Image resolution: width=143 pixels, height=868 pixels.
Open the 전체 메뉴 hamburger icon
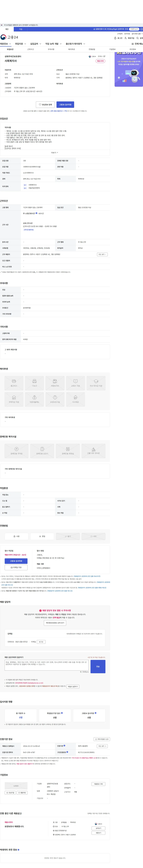[133, 44]
